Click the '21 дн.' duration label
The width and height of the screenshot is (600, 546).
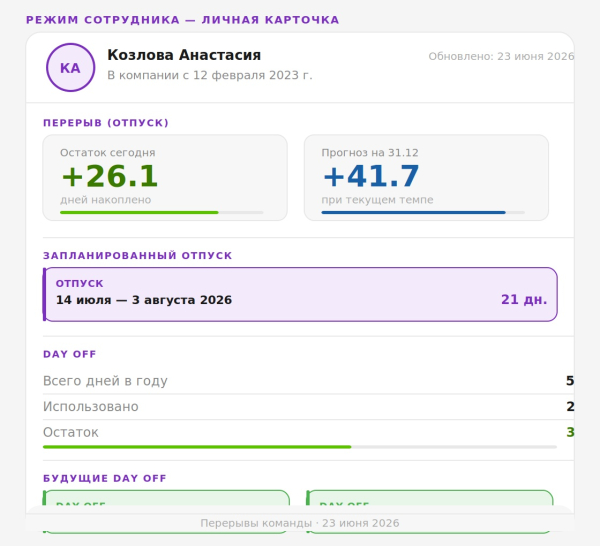click(x=524, y=299)
